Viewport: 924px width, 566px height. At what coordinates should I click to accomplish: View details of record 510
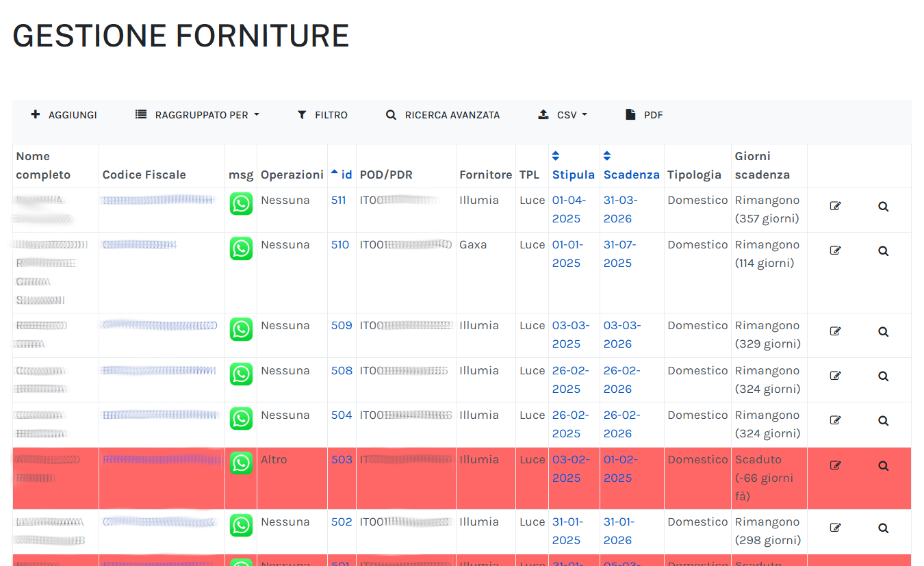click(x=884, y=250)
